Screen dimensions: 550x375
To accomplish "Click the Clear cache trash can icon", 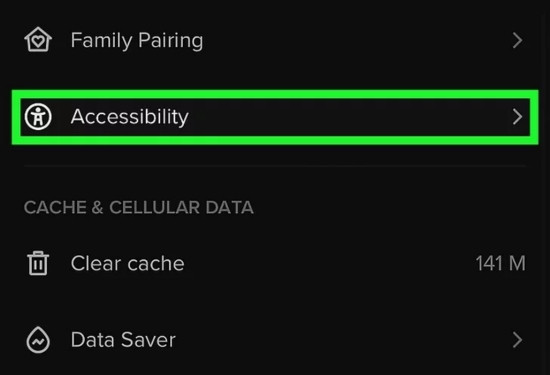I will coord(38,263).
